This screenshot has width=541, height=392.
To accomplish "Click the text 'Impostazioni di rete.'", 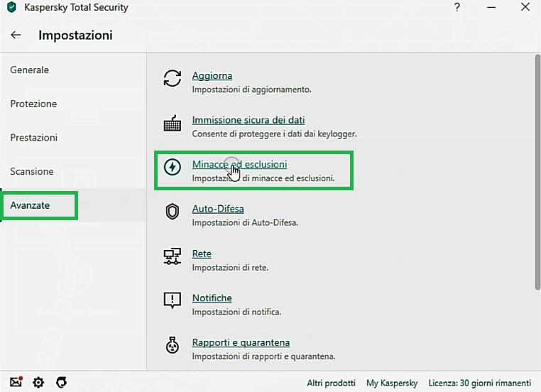I will point(230,268).
